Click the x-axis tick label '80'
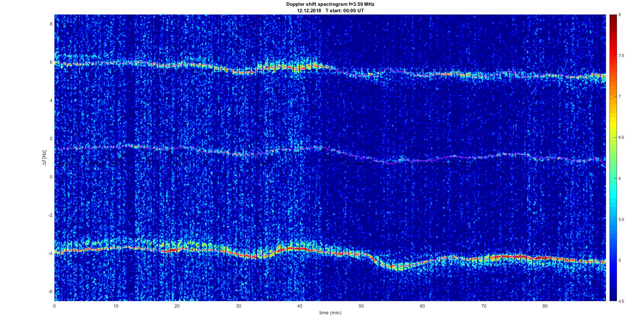644x323 pixels. (x=545, y=306)
